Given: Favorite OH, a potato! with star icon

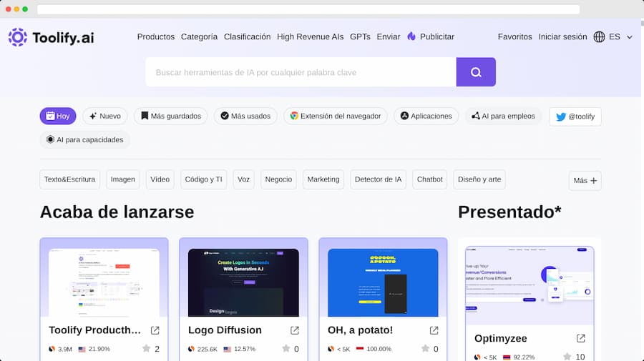Looking at the screenshot, I should pos(425,349).
